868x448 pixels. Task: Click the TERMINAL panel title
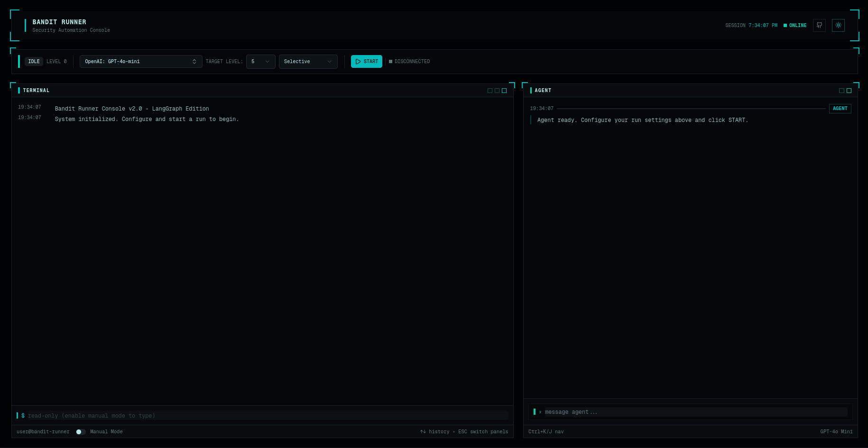(36, 91)
